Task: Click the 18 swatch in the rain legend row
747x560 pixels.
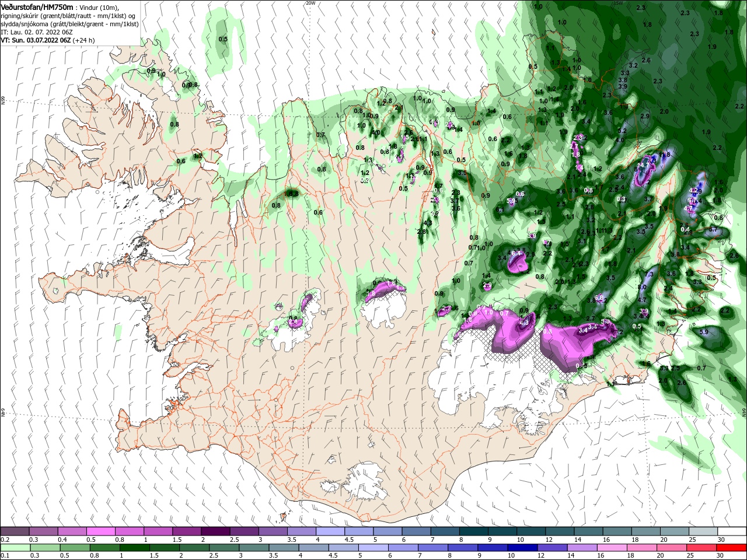Action: tap(642, 548)
